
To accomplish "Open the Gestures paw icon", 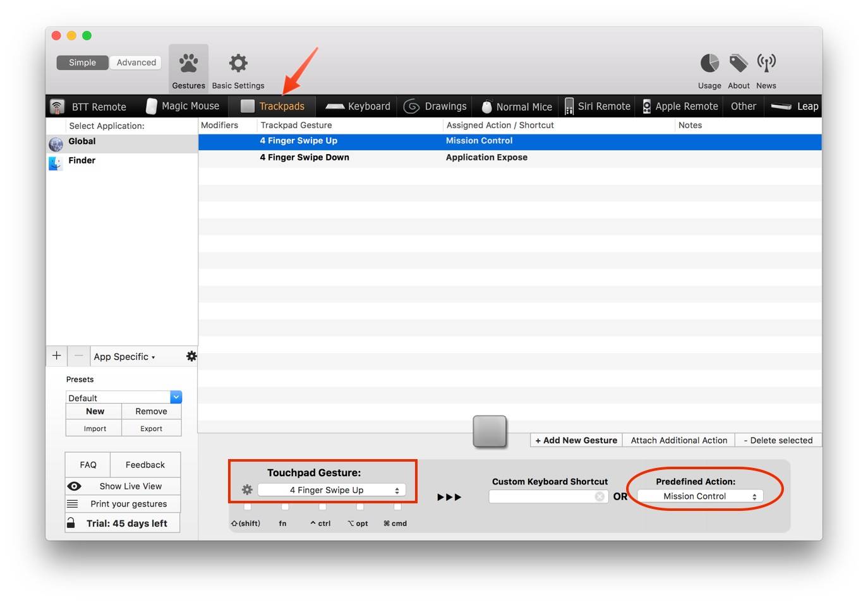I will coord(188,63).
